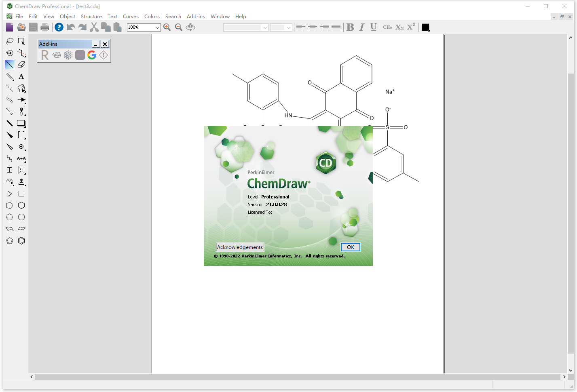Open the 100% zoom dropdown
Screen dimensions: 577x392
coord(157,27)
